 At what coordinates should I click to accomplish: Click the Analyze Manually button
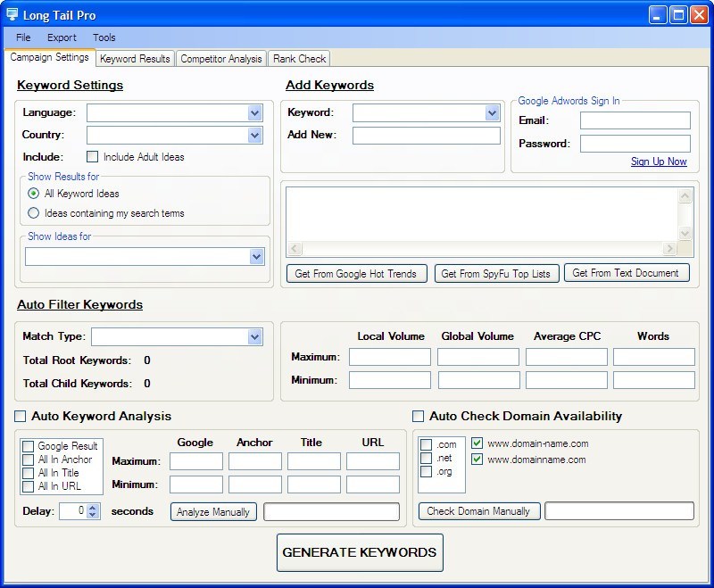pyautogui.click(x=213, y=511)
